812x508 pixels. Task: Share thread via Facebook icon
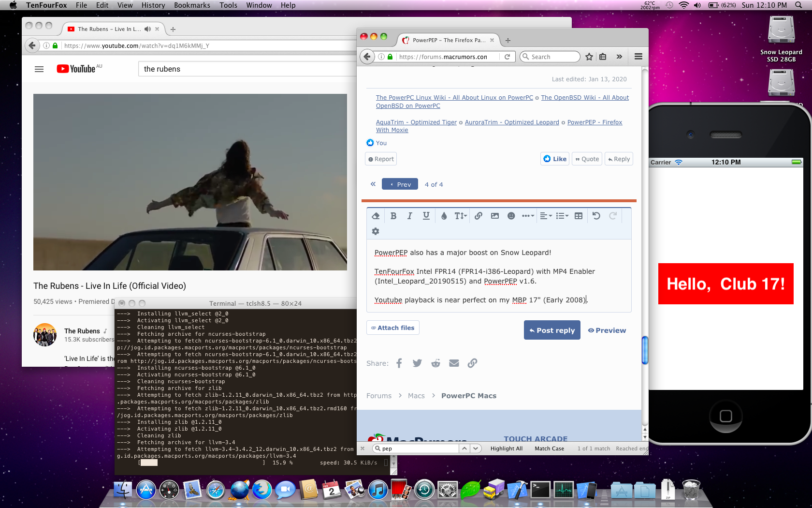pyautogui.click(x=399, y=363)
